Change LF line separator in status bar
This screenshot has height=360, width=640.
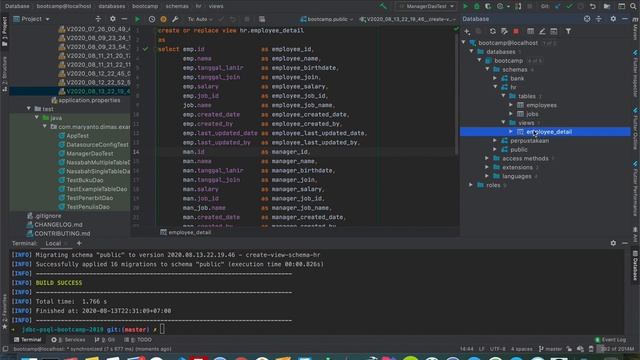click(482, 349)
